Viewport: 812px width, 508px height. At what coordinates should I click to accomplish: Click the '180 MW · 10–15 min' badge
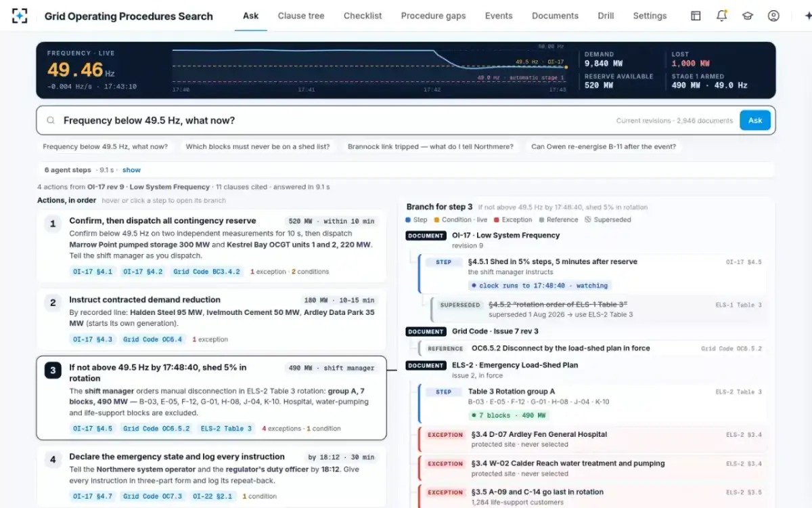[339, 300]
